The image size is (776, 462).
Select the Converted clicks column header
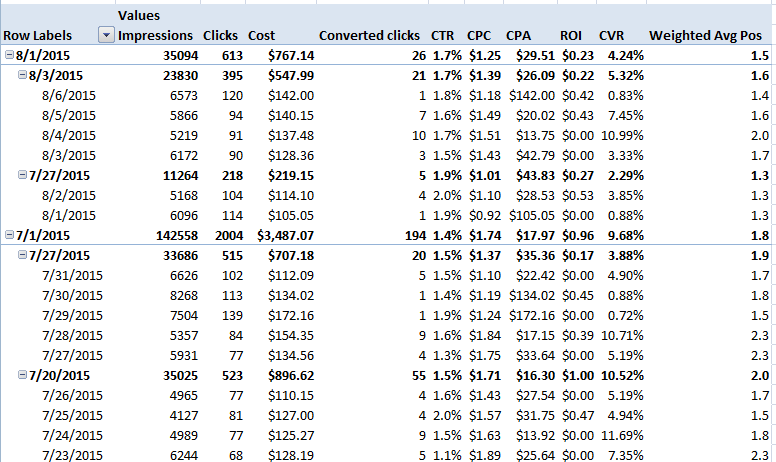click(x=369, y=36)
